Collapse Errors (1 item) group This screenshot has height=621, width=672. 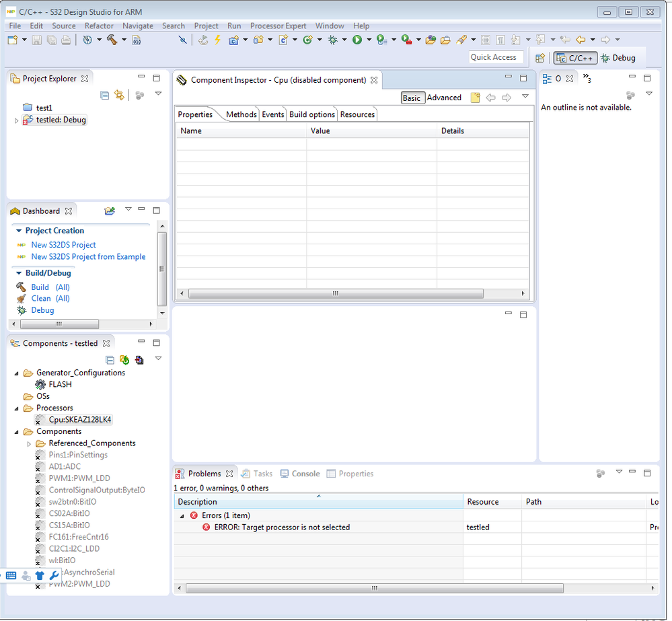coord(182,516)
